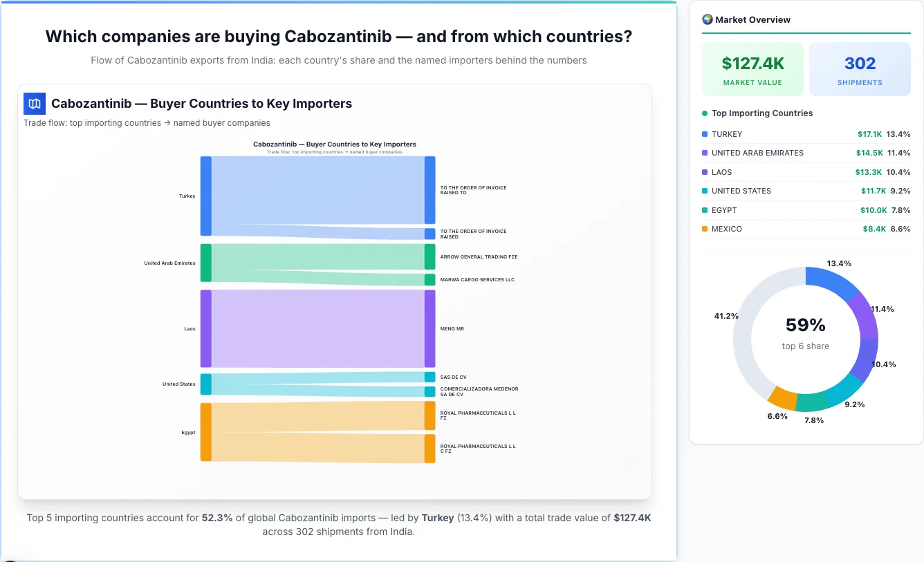Click the teal legend square beside UNITED STATES

pyautogui.click(x=705, y=191)
